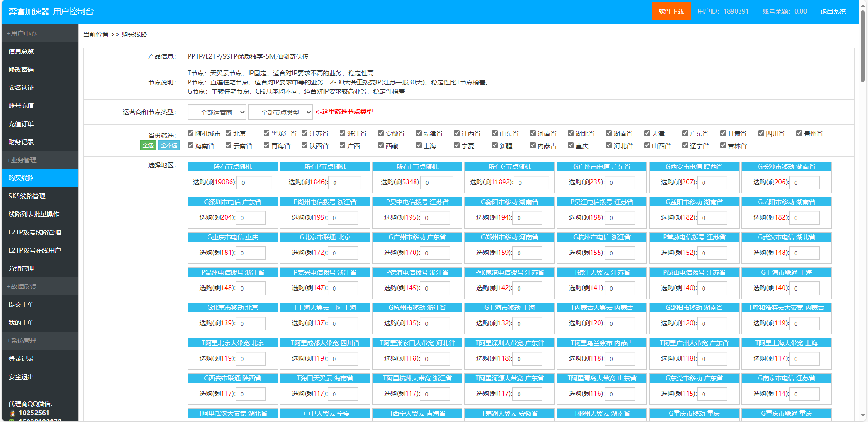Screen dimensions: 868x422
Task: Open 信息总览 in the sidebar
Action: (21, 52)
